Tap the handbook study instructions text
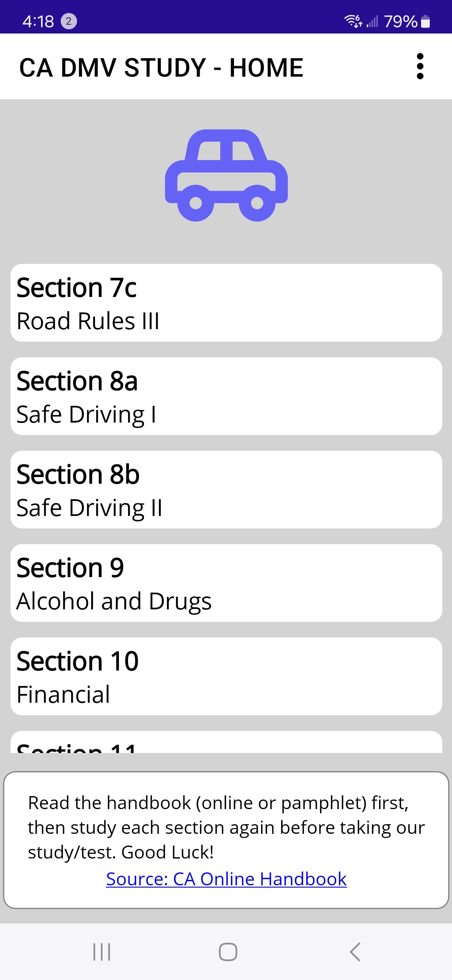452x980 pixels. (x=226, y=827)
